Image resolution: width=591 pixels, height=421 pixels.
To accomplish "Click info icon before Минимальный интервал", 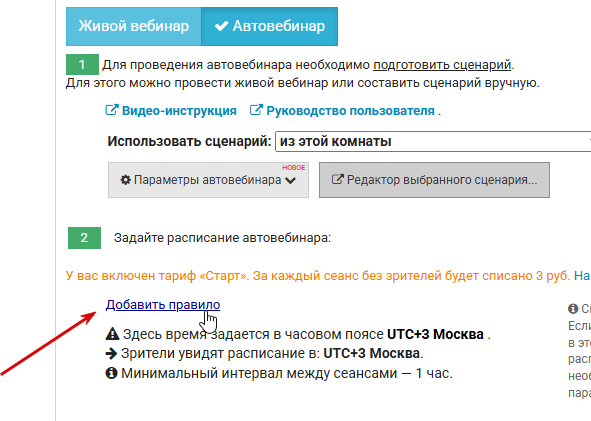I will pos(112,374).
